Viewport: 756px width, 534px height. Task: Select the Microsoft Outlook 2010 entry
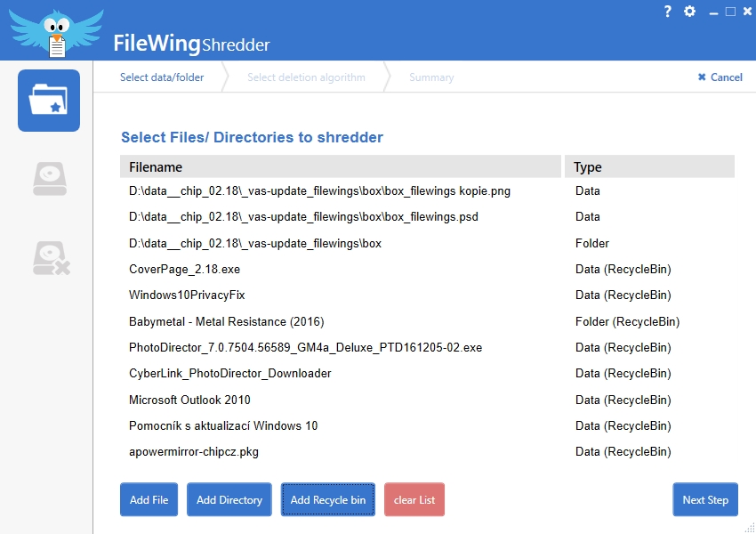point(427,400)
